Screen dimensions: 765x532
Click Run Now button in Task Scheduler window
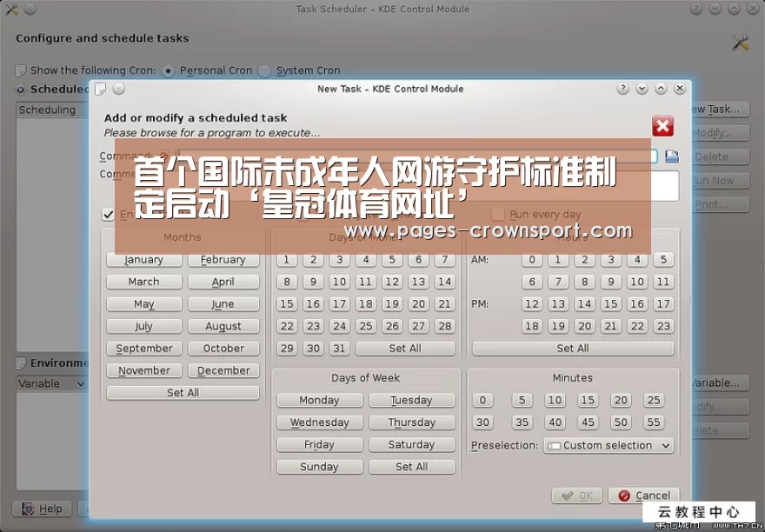(718, 181)
